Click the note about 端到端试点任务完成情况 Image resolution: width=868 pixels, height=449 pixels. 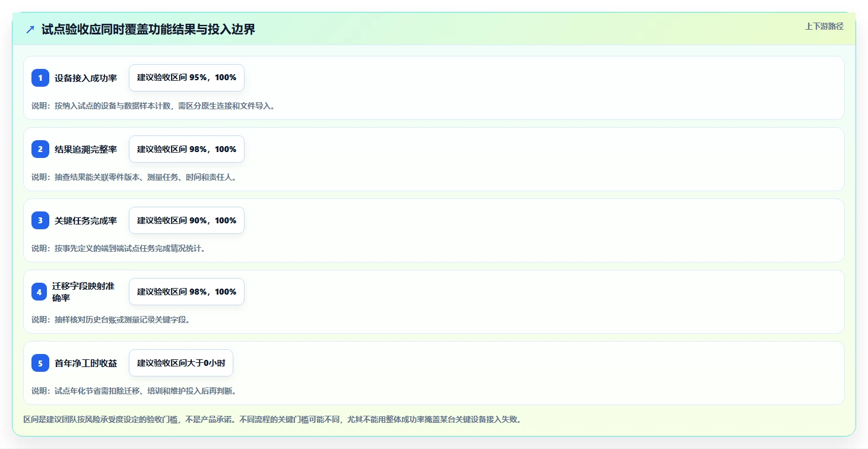pyautogui.click(x=119, y=248)
